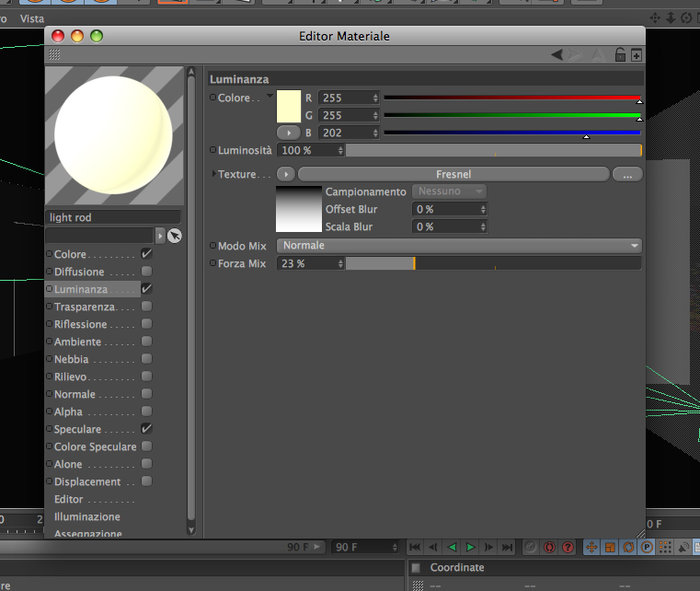Viewport: 700px width, 591px height.
Task: Click the light rod material name field
Action: pos(113,217)
